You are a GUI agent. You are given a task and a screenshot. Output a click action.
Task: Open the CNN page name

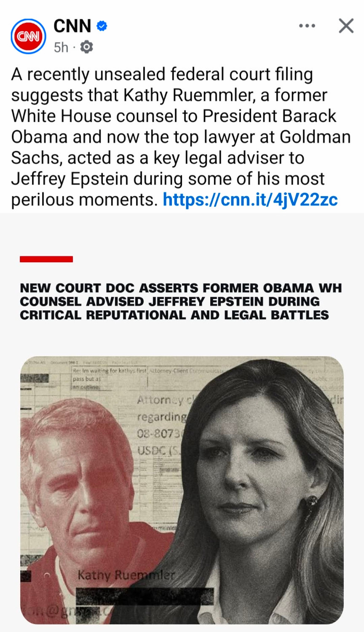(72, 26)
